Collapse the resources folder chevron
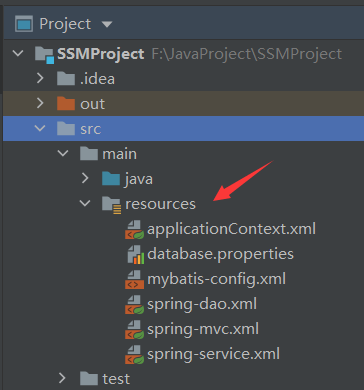 (85, 203)
